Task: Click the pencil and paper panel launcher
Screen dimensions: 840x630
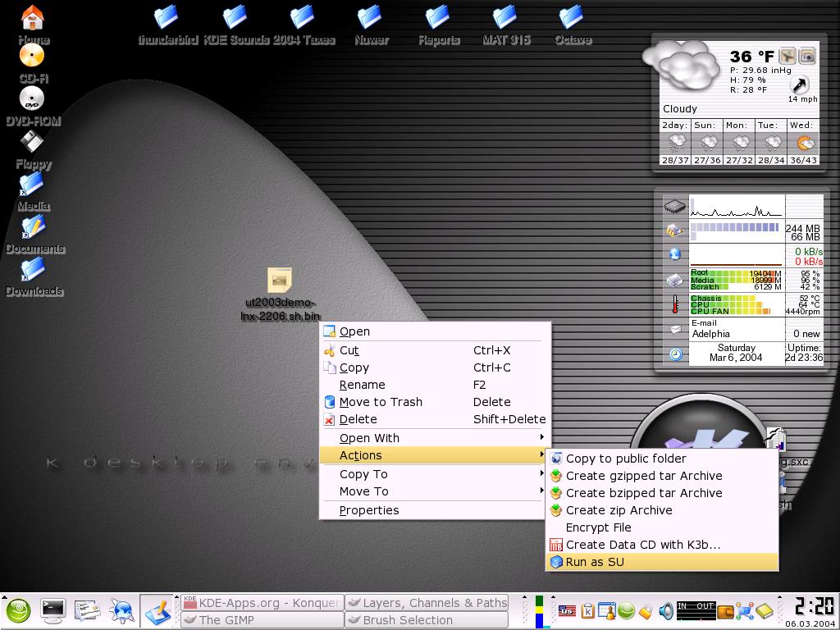Action: click(x=157, y=611)
